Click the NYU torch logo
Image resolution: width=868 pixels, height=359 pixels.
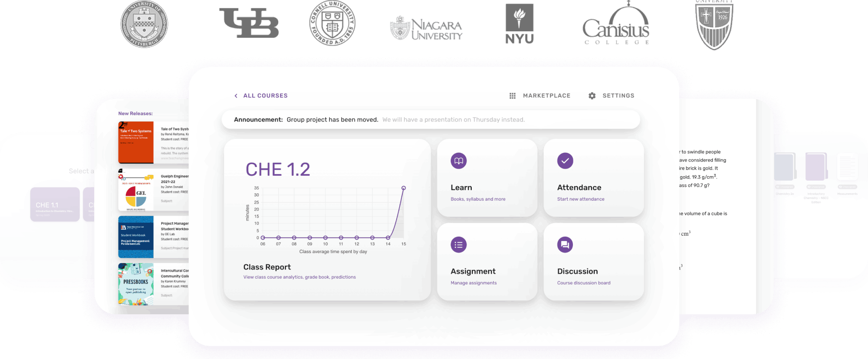[x=519, y=24]
